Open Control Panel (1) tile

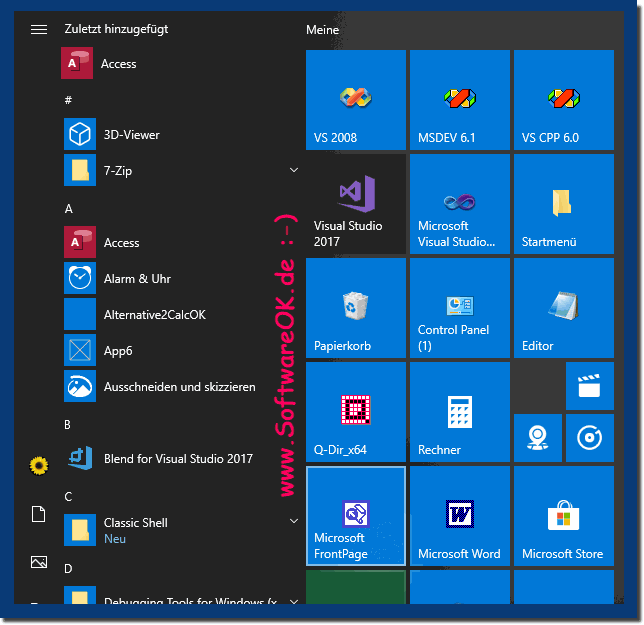pyautogui.click(x=460, y=308)
